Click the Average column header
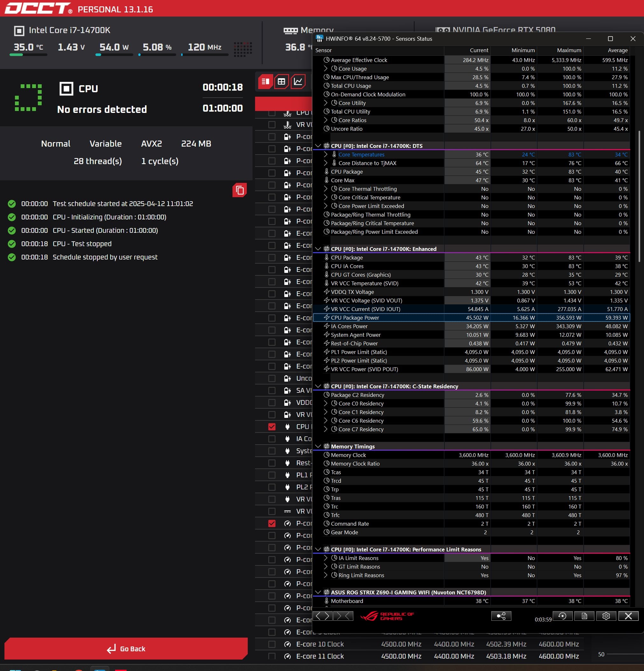644x671 pixels. click(607, 50)
